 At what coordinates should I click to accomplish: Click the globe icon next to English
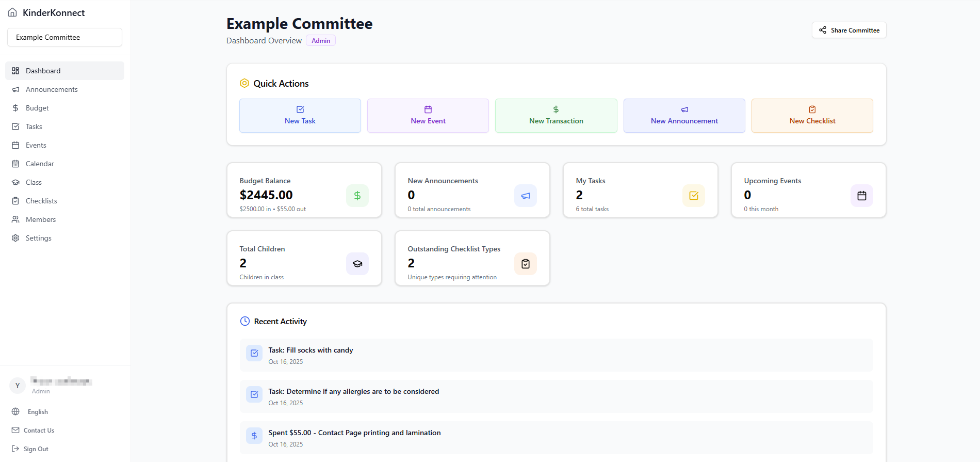click(x=15, y=411)
